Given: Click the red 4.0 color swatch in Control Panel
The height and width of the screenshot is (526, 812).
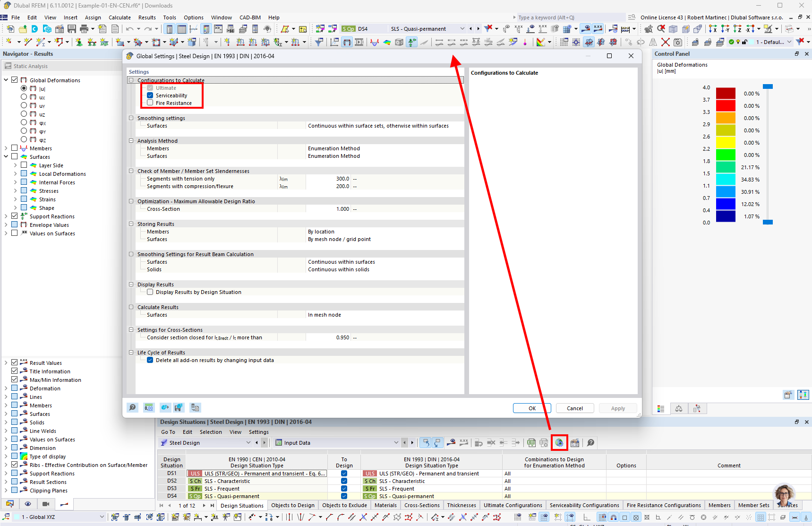Looking at the screenshot, I should [726, 93].
